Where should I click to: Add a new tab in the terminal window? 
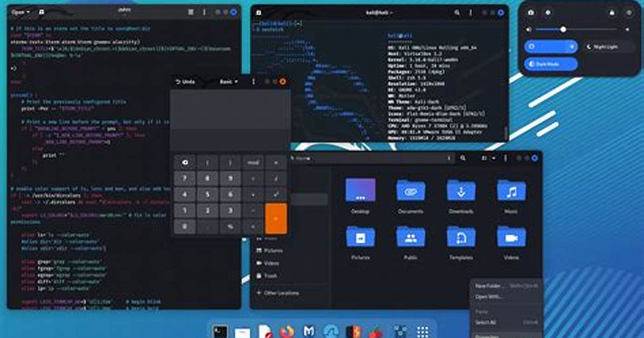click(259, 13)
